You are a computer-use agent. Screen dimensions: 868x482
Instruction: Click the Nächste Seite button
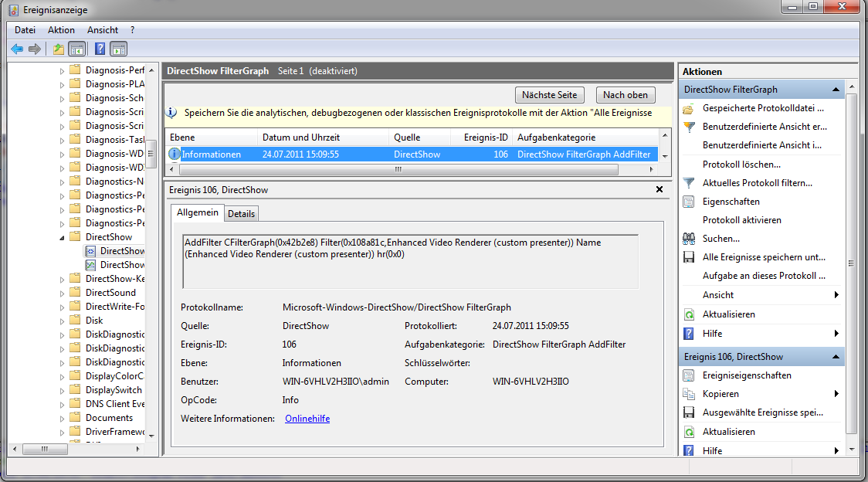[549, 95]
